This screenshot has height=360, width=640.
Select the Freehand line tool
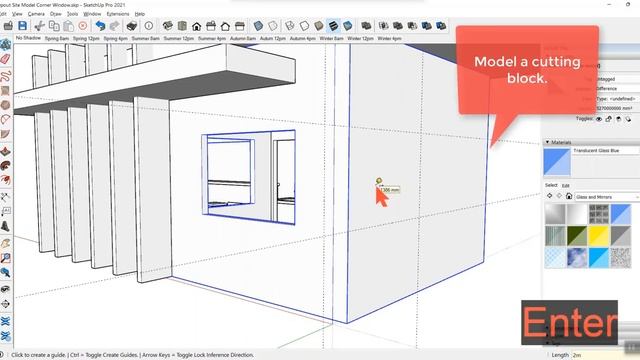tap(5, 75)
